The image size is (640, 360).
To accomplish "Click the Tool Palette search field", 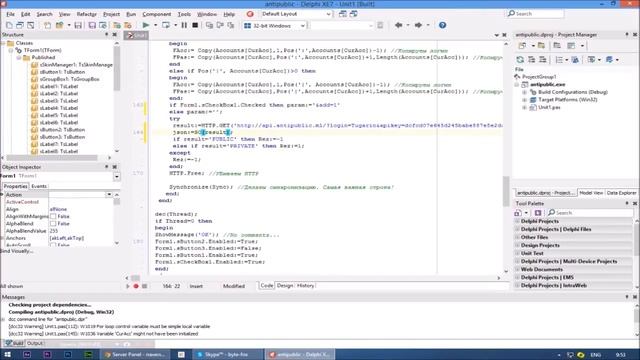I will tap(591, 213).
